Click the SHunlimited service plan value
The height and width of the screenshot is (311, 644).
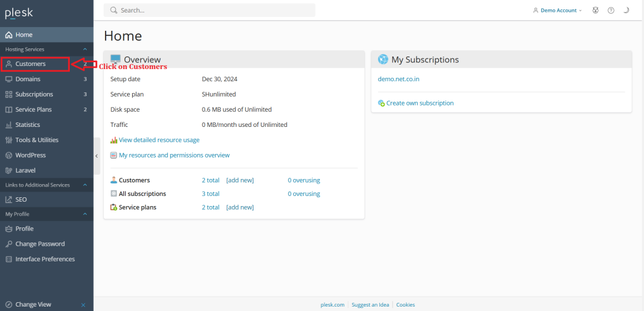point(219,94)
